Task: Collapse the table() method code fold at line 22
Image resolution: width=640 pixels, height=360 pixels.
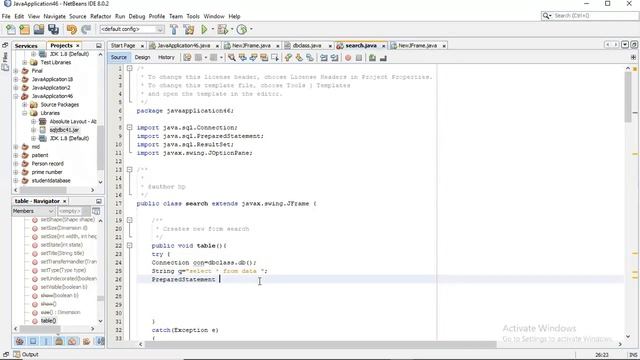Action: [x=129, y=245]
